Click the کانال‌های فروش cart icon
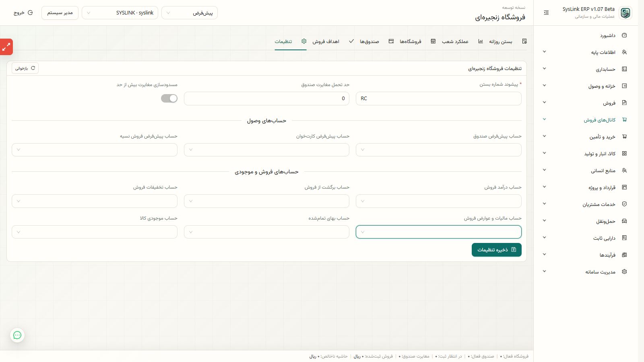Image resolution: width=644 pixels, height=362 pixels. pyautogui.click(x=624, y=120)
